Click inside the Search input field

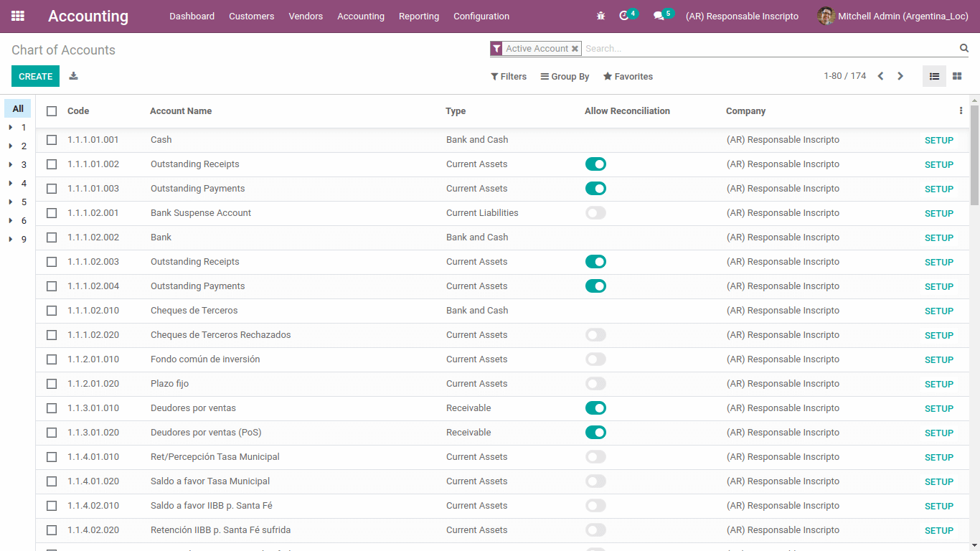(x=769, y=49)
